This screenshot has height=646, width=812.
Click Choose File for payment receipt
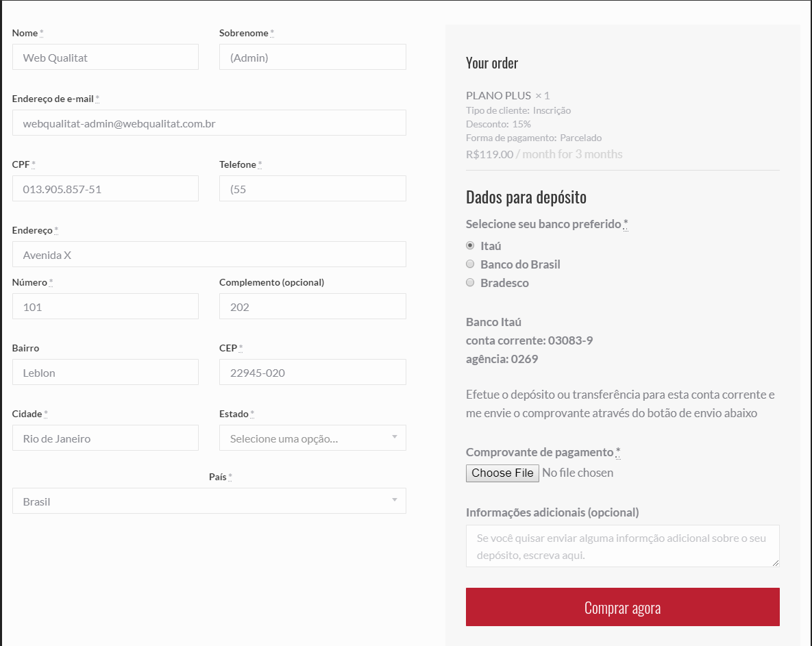(502, 473)
